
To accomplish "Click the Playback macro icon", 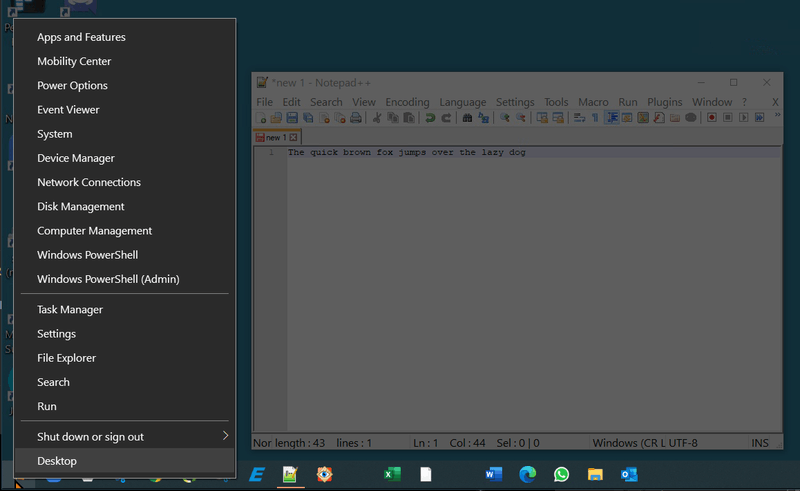I will 744,118.
